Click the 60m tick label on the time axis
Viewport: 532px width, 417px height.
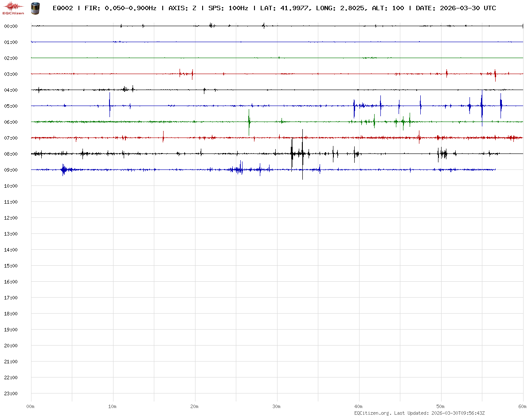point(523,406)
